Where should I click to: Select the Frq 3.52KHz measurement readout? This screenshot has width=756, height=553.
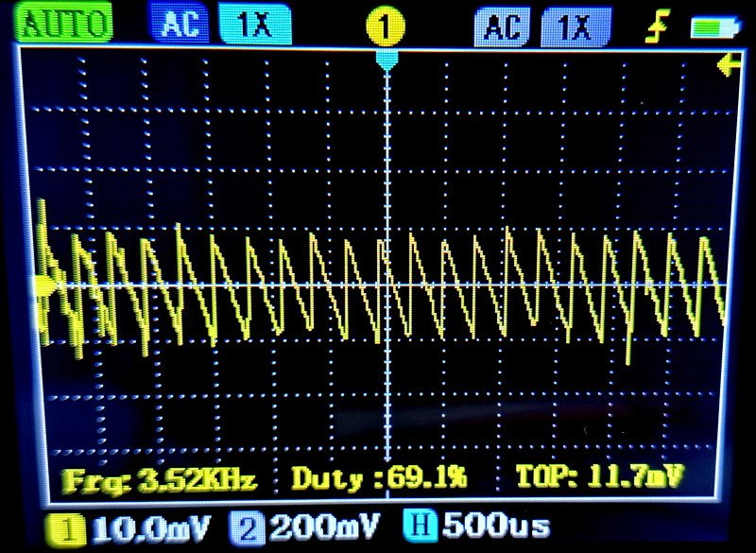159,479
